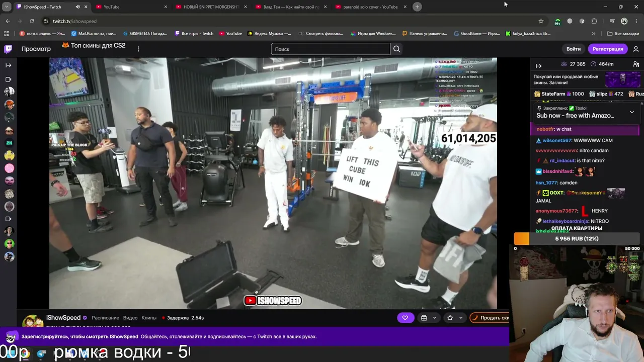
Task: Click the skins ad banner above chat
Action: [587, 79]
